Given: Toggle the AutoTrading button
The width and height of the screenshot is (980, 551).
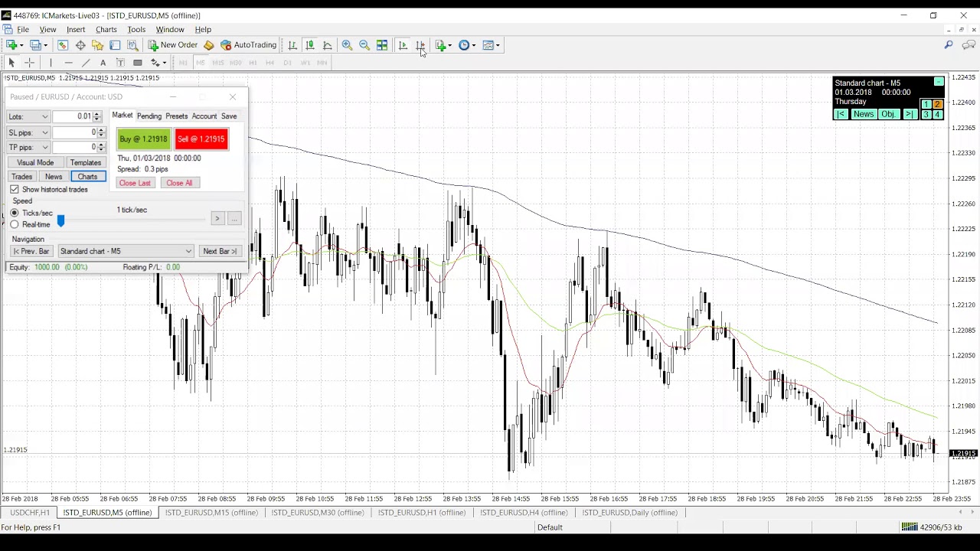Looking at the screenshot, I should tap(248, 45).
